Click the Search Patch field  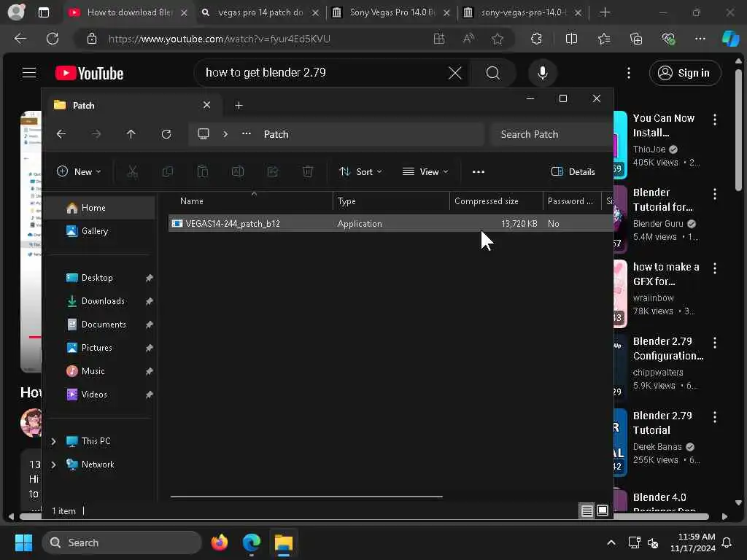552,134
